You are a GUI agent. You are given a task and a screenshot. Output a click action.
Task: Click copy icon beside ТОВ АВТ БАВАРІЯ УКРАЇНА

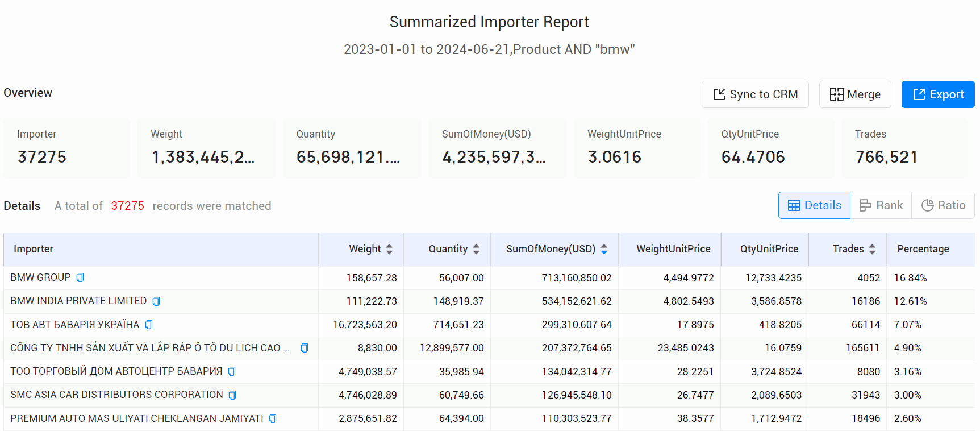(x=149, y=325)
